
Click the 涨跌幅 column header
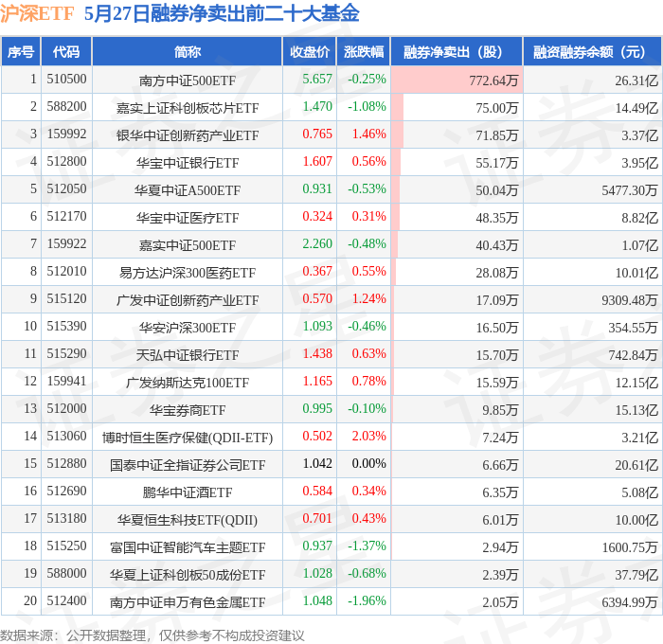point(364,51)
